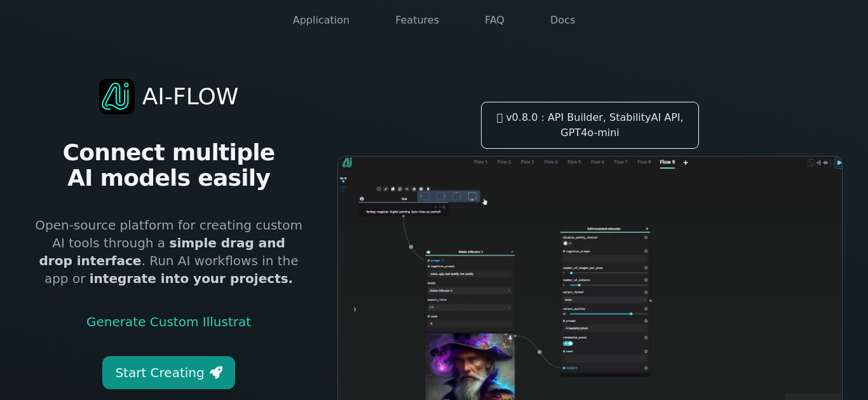This screenshot has height=400, width=868.
Task: Click the run flow play button in preview corner
Action: tap(839, 163)
